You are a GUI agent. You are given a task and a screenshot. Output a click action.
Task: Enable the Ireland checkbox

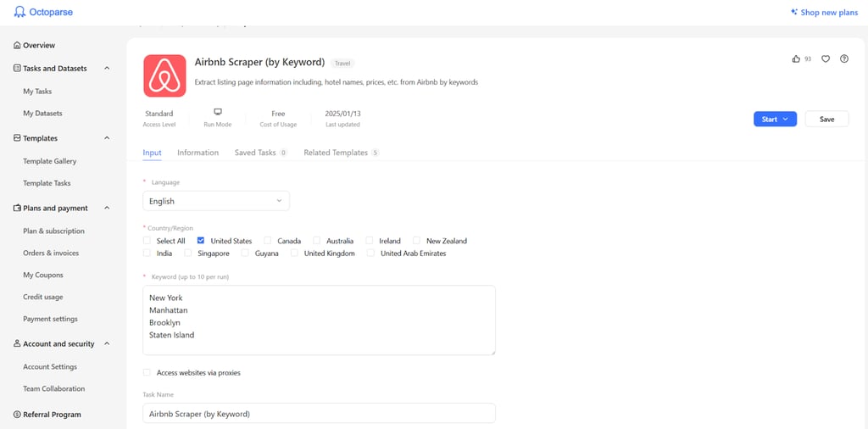(370, 241)
